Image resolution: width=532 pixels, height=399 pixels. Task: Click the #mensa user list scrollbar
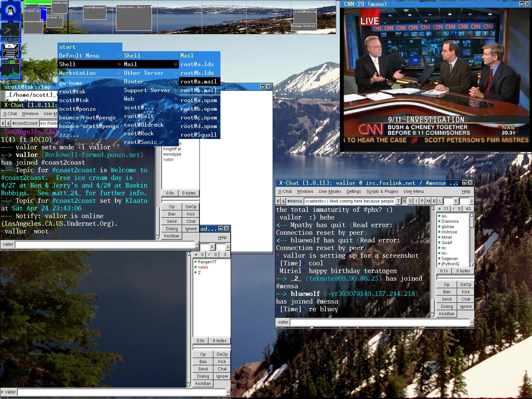click(472, 239)
